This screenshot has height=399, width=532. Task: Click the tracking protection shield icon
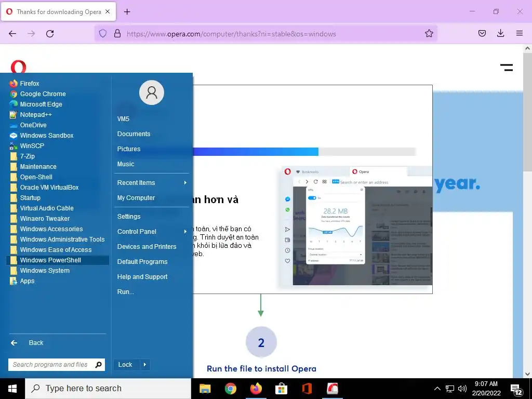[103, 33]
